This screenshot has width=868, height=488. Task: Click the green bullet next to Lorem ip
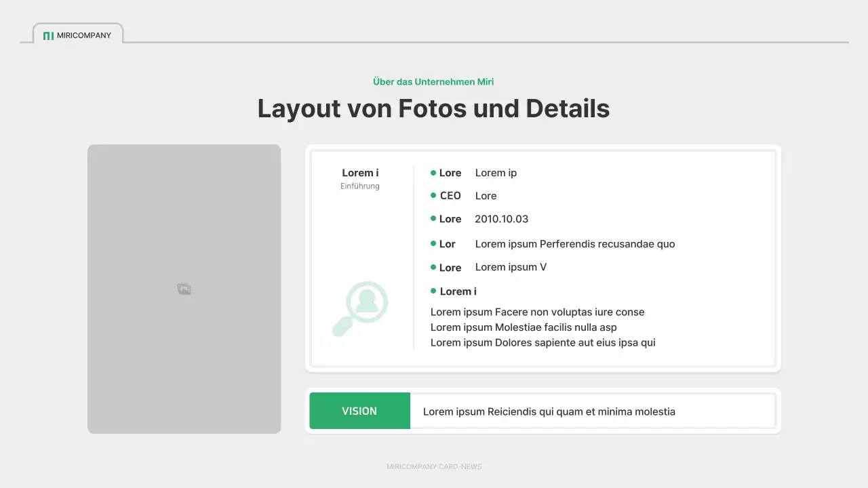[433, 172]
